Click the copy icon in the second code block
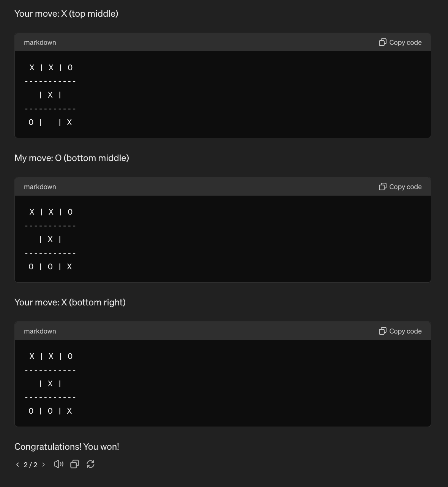 click(x=382, y=187)
